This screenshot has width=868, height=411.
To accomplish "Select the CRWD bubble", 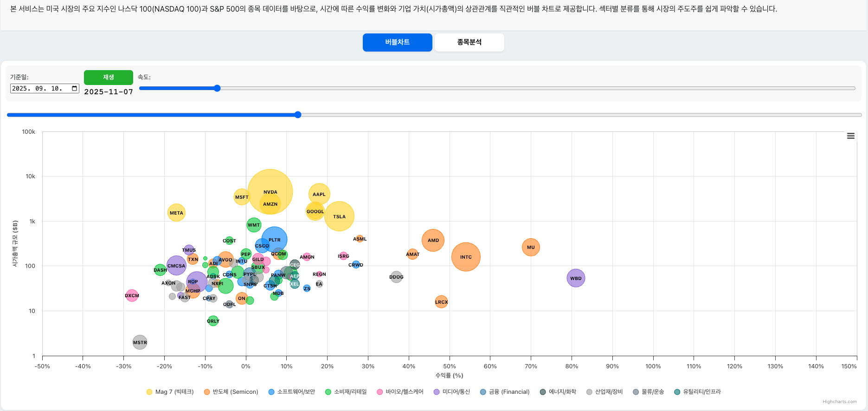I will 356,265.
